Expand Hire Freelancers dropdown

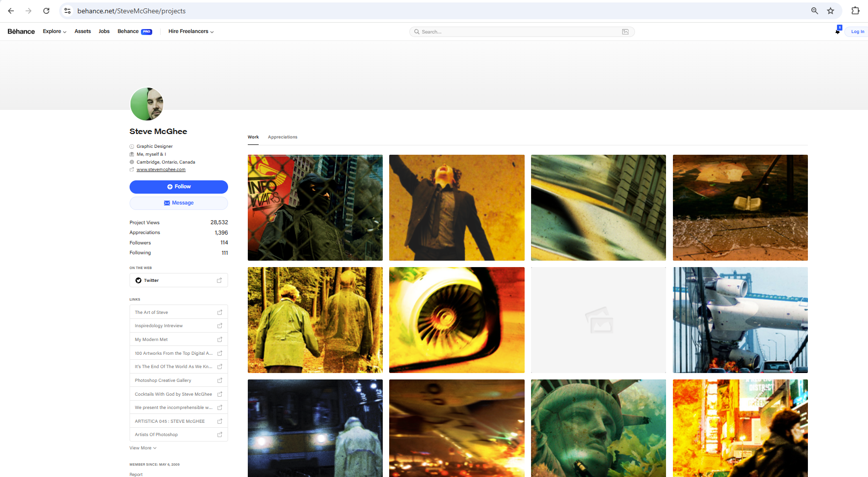click(x=191, y=32)
